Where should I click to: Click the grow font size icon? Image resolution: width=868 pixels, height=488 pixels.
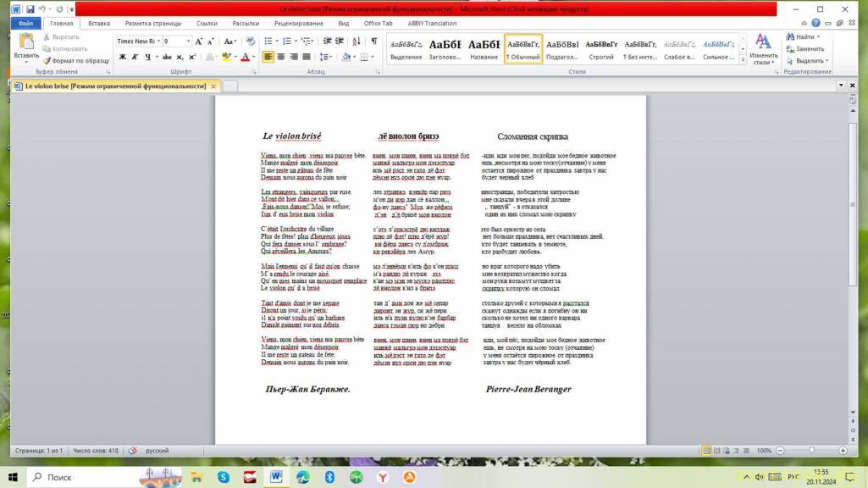coord(199,41)
